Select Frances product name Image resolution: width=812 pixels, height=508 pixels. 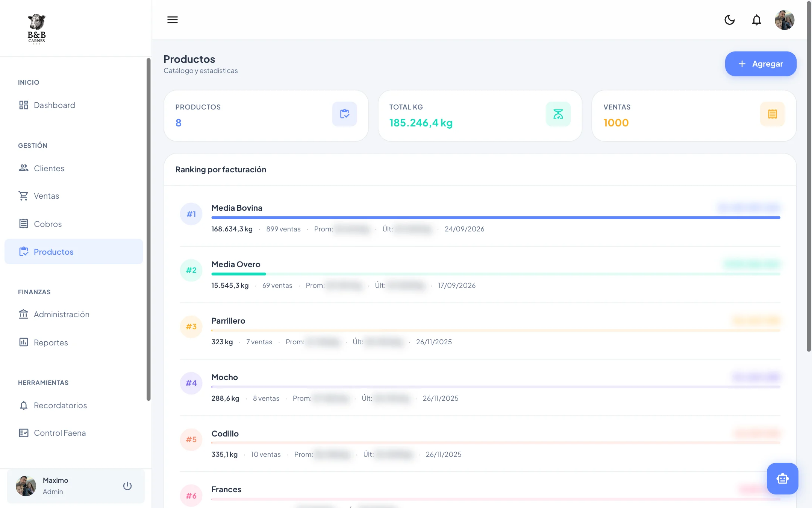pyautogui.click(x=226, y=489)
